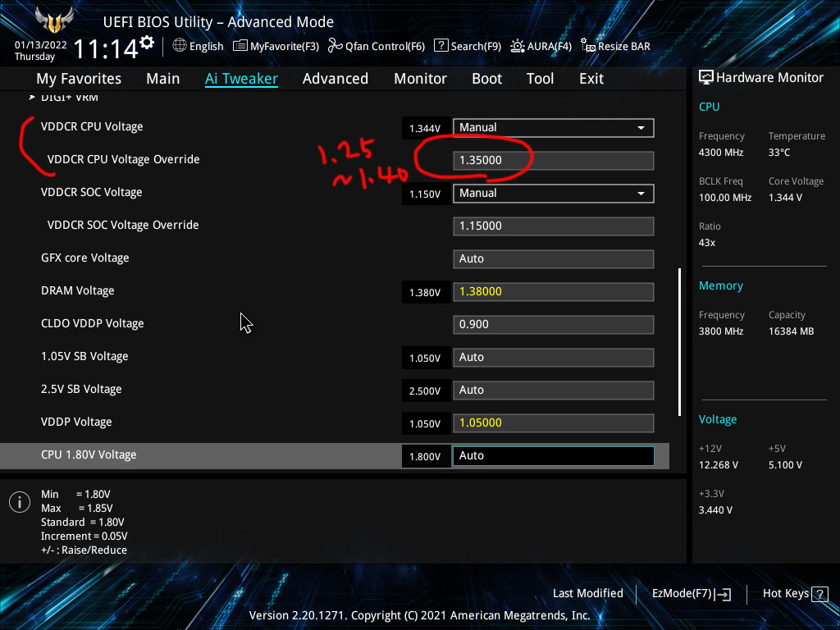Image resolution: width=840 pixels, height=630 pixels.
Task: Select the VDDP Voltage label
Action: pyautogui.click(x=76, y=422)
